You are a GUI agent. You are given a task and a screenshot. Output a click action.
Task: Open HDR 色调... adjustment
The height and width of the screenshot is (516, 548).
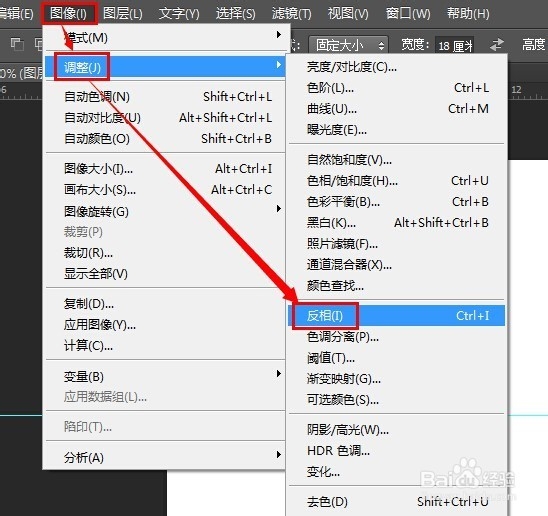click(x=397, y=451)
